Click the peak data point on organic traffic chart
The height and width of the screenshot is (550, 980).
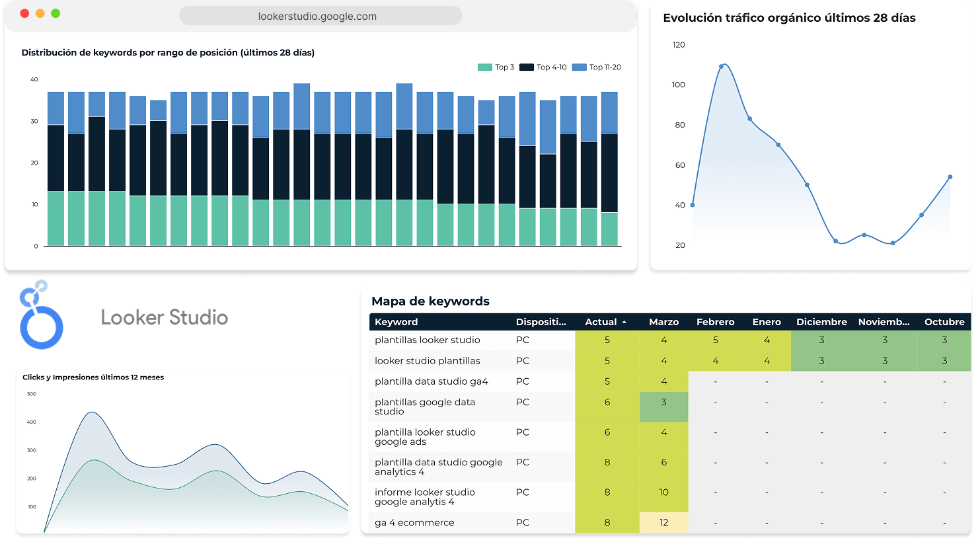721,66
